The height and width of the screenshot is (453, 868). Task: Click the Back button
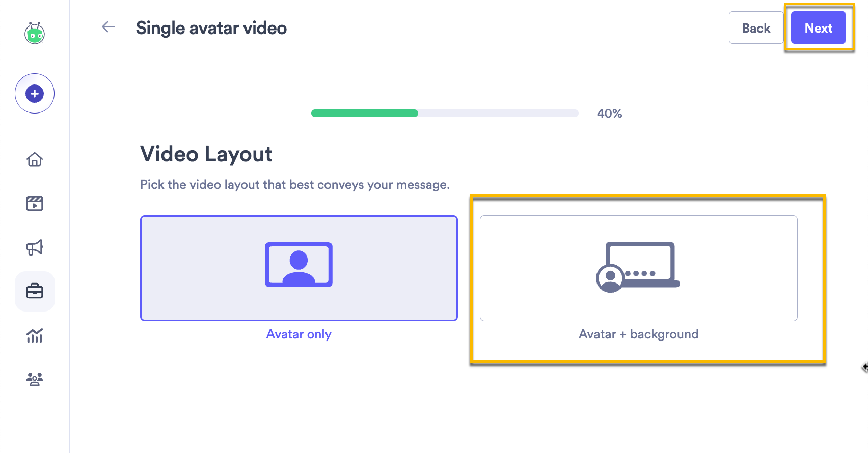point(756,27)
